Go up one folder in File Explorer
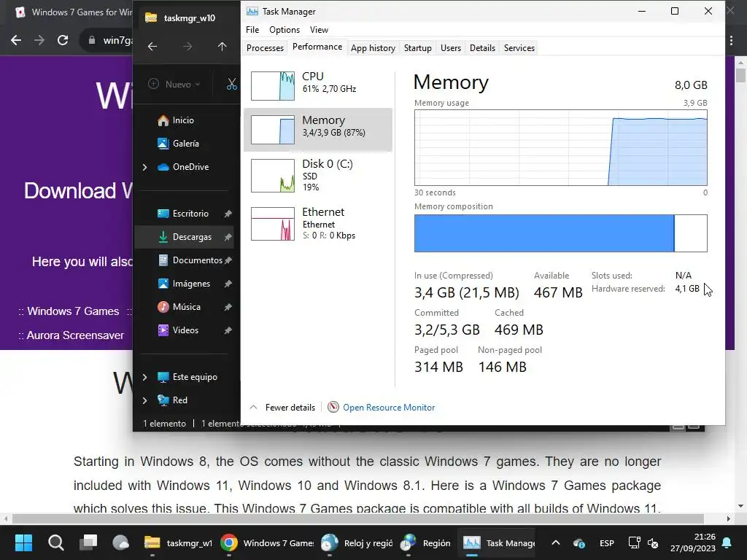Screen dimensions: 747x560 [222, 47]
